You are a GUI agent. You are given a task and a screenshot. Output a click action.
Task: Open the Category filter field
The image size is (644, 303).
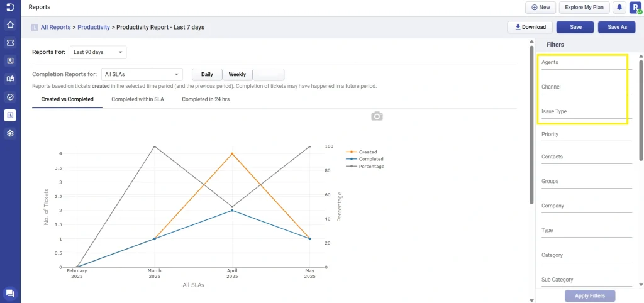coord(587,256)
